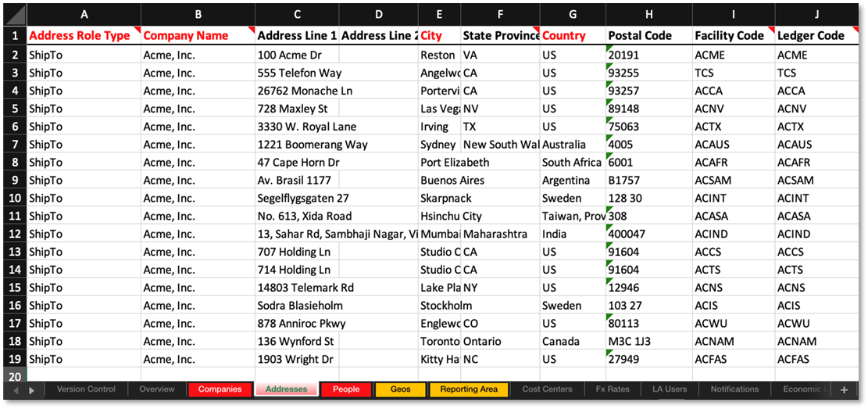Viewport: 868px width, 409px height.
Task: Click cell with 1221 Boomerang Way
Action: (x=297, y=145)
